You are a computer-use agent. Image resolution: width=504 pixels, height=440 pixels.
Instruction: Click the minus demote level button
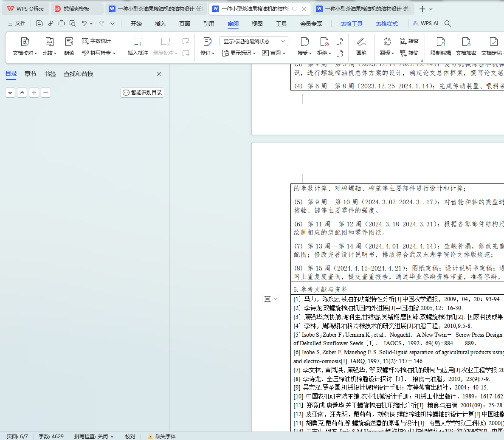pyautogui.click(x=46, y=93)
